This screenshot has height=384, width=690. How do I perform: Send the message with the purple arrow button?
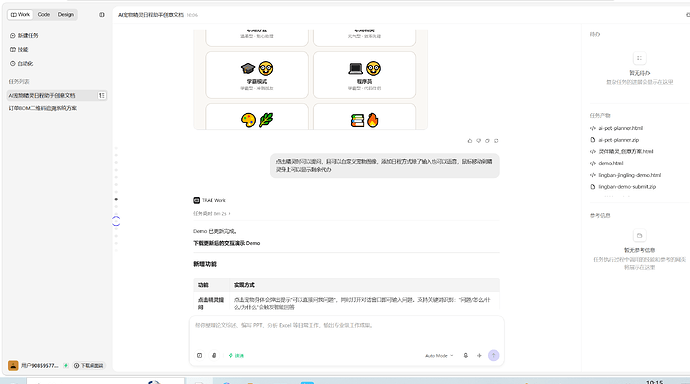pos(493,355)
